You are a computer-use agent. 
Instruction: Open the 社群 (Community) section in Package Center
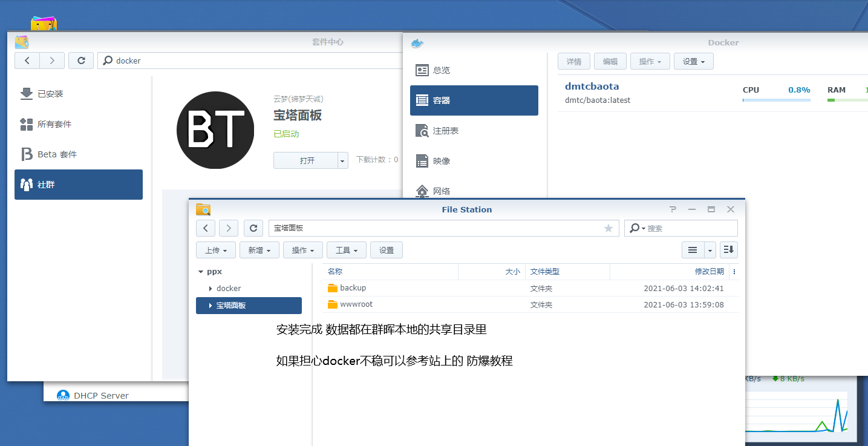(x=78, y=184)
